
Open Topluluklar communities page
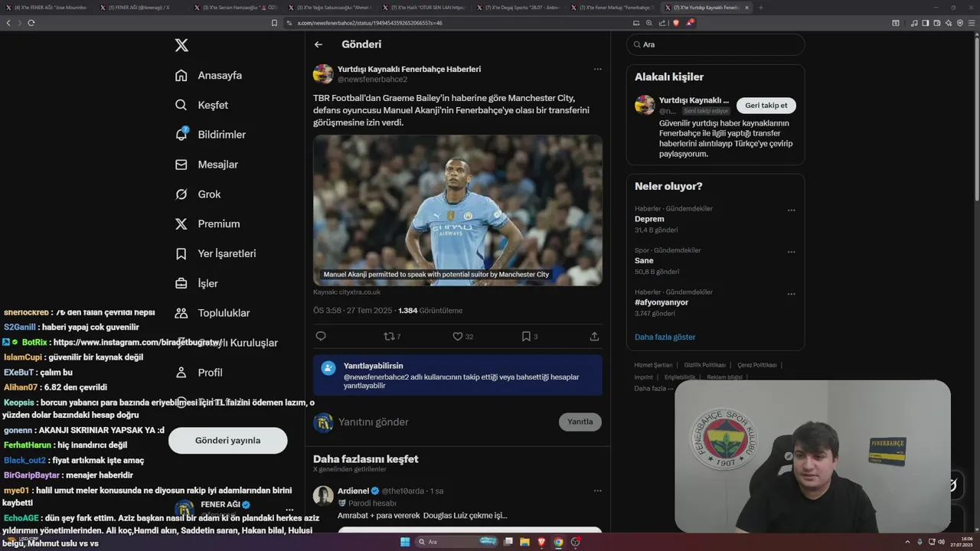(212, 313)
